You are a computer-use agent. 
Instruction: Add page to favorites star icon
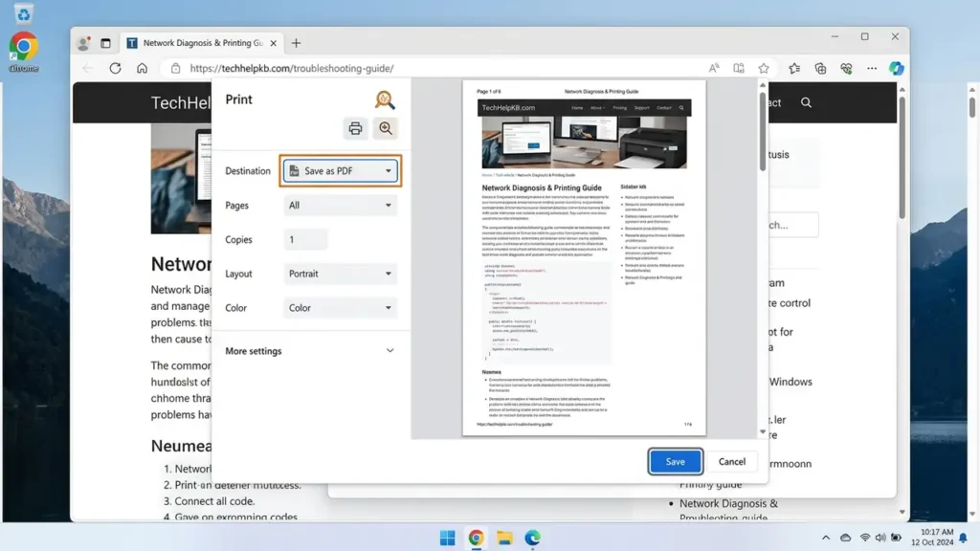click(764, 68)
